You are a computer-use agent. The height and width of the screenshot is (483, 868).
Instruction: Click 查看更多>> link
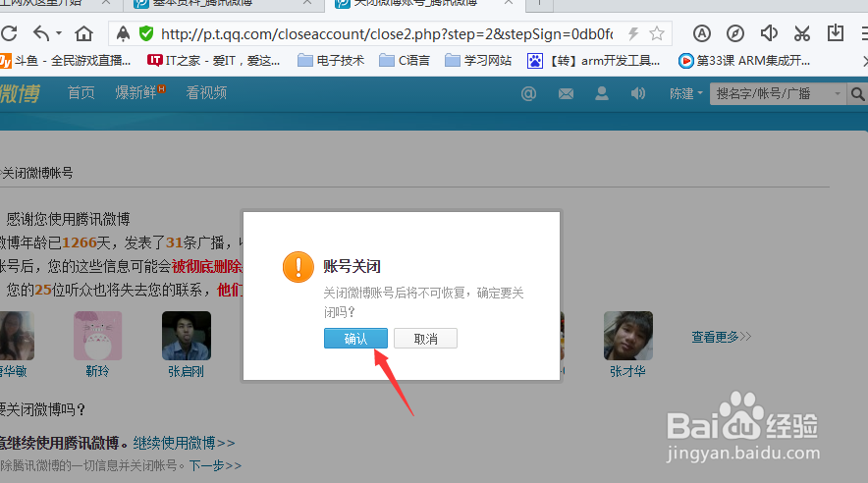[x=722, y=337]
